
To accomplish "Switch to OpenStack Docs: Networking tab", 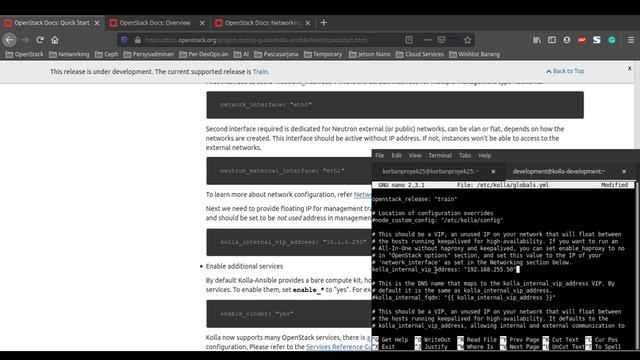I will click(263, 23).
